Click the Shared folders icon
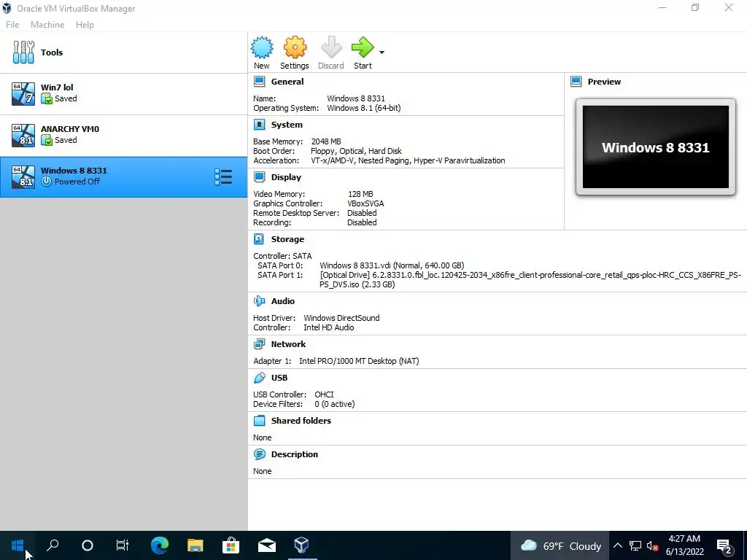 click(259, 421)
